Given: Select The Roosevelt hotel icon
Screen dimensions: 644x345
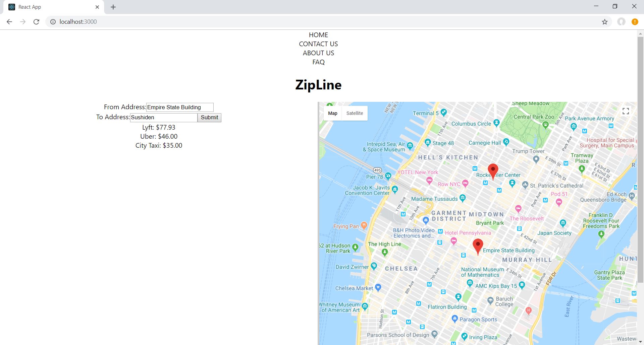Looking at the screenshot, I should (x=518, y=209).
